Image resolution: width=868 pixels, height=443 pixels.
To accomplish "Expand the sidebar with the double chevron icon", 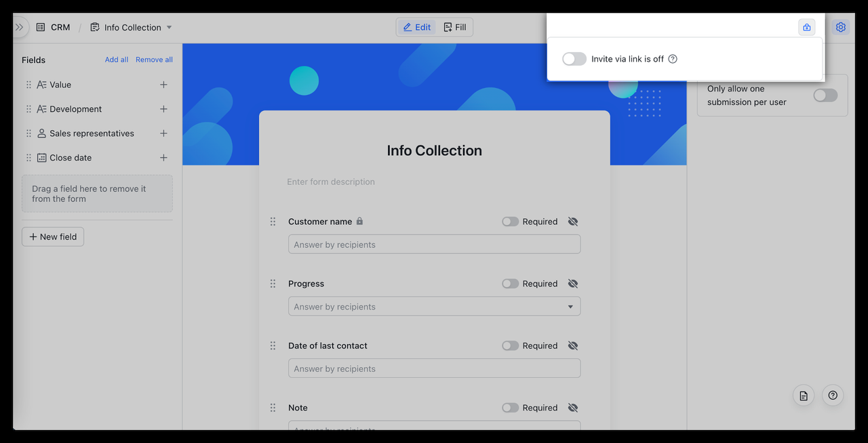I will click(x=19, y=28).
